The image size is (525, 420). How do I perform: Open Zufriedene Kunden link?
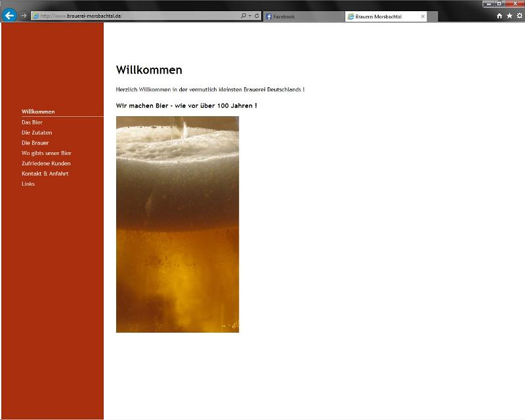pyautogui.click(x=46, y=163)
